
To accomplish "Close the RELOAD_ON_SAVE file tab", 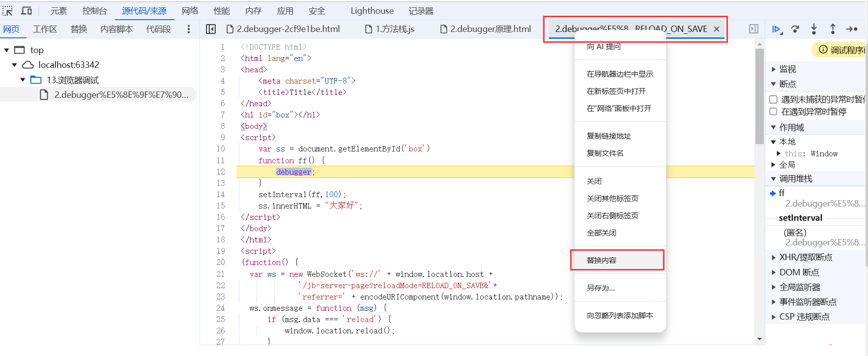I will pyautogui.click(x=717, y=29).
